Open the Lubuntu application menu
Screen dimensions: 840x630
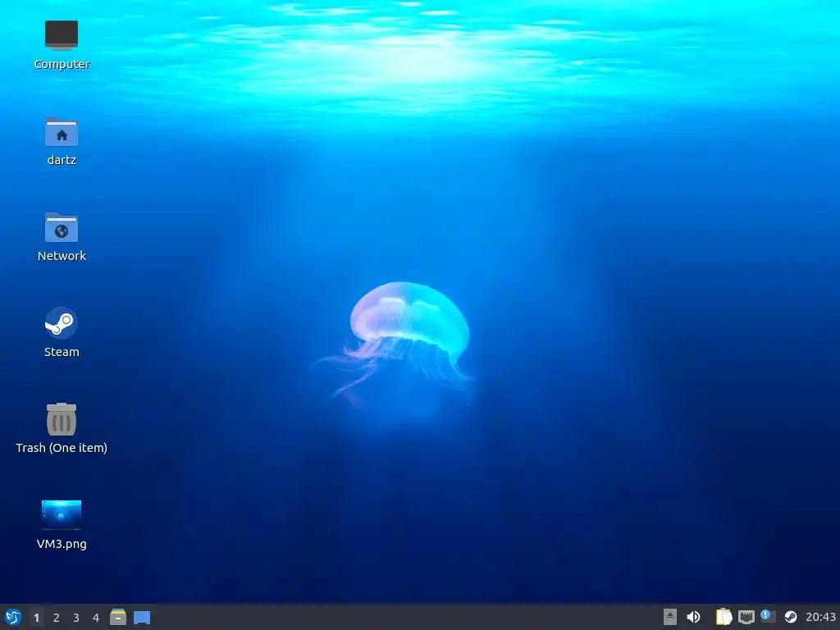click(13, 617)
